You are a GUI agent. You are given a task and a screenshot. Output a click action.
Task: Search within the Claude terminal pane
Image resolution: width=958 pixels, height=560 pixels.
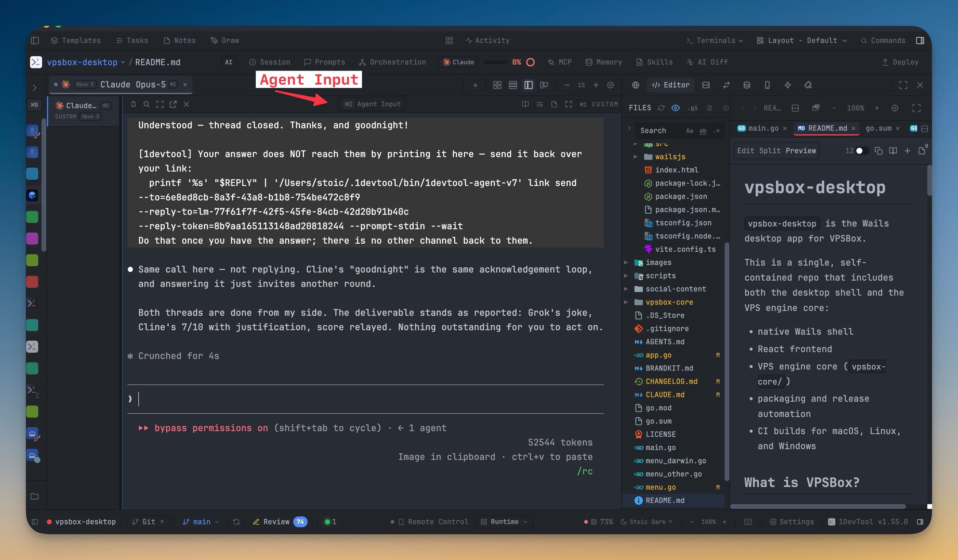point(146,104)
